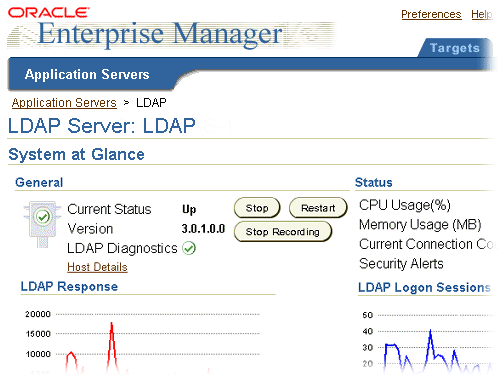Click the 'LDAP Diagnostics' label
The image size is (498, 375).
click(122, 248)
